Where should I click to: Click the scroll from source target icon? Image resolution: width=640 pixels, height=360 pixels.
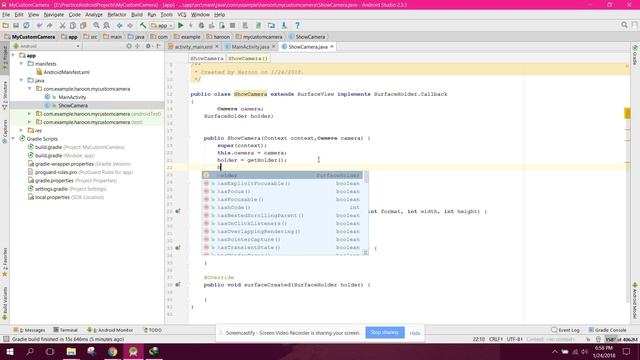[x=129, y=46]
